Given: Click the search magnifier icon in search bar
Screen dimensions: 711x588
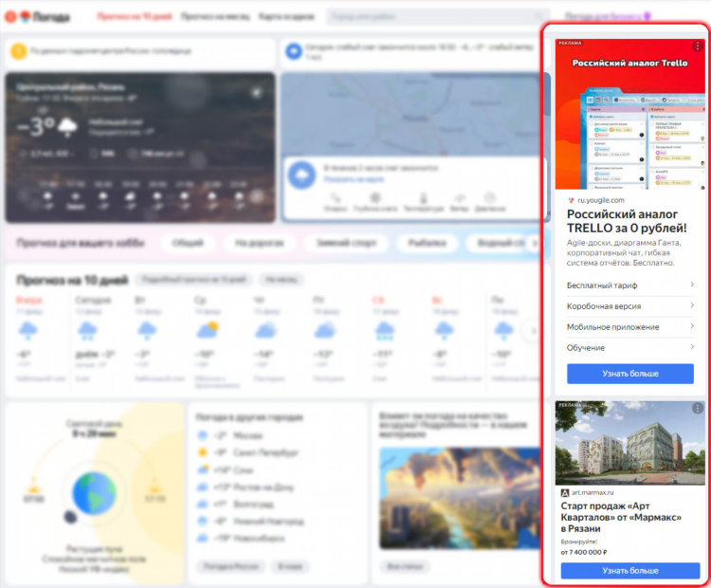Looking at the screenshot, I should [539, 17].
